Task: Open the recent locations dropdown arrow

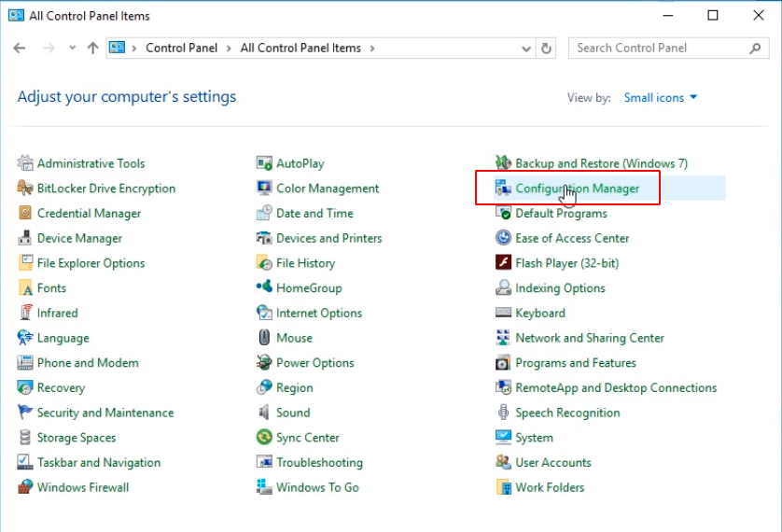Action: tap(72, 48)
